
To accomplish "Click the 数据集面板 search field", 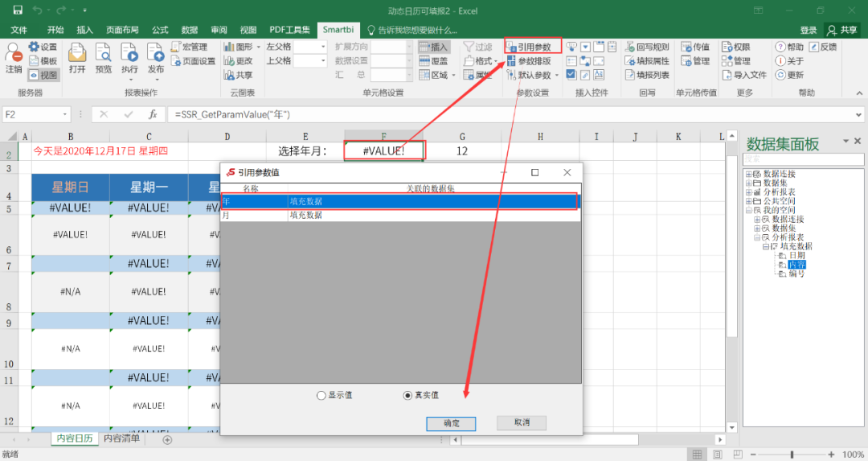I will point(803,159).
